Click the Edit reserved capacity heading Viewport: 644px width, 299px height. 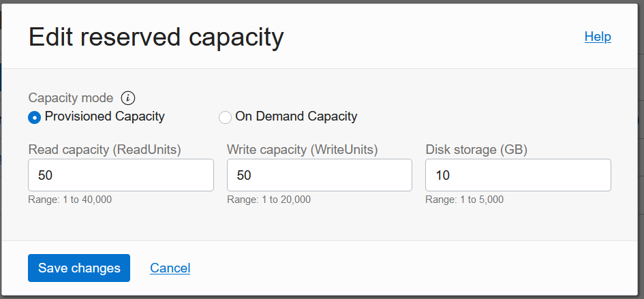[x=155, y=37]
